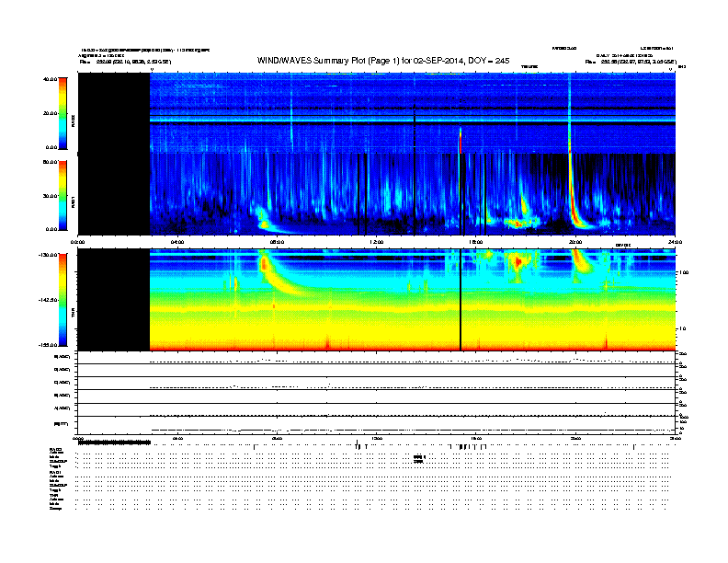728x563 pixels.
Task: Click the 20.00 label on RAD2 scale
Action: (50, 113)
